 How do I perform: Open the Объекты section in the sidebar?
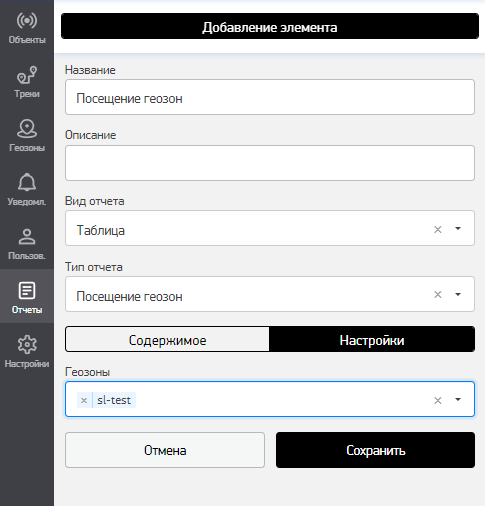point(27,27)
